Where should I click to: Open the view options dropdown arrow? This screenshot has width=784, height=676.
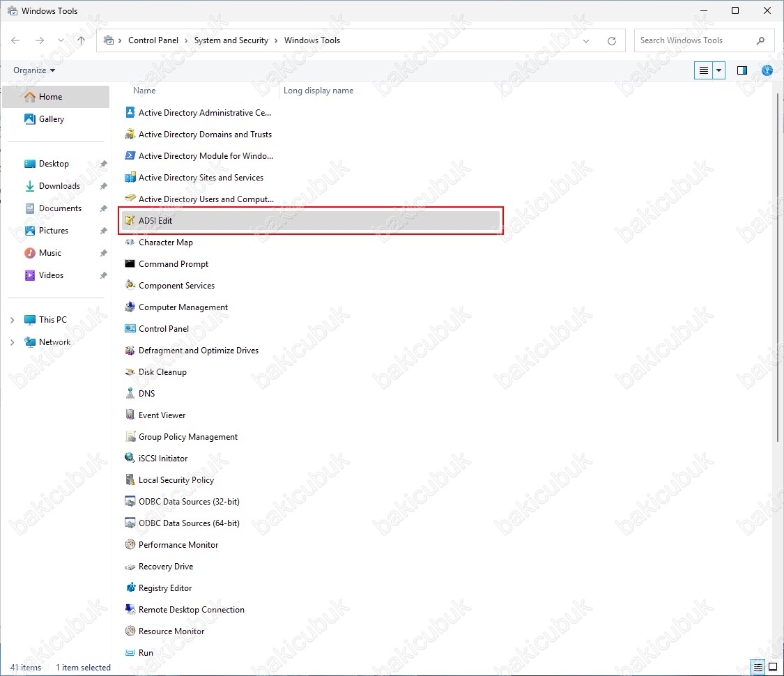pyautogui.click(x=719, y=70)
